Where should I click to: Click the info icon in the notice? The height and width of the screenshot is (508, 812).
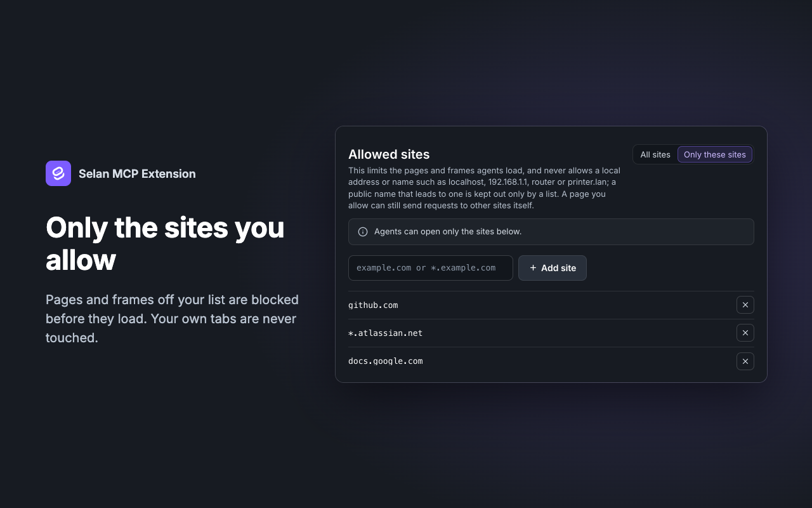[363, 232]
